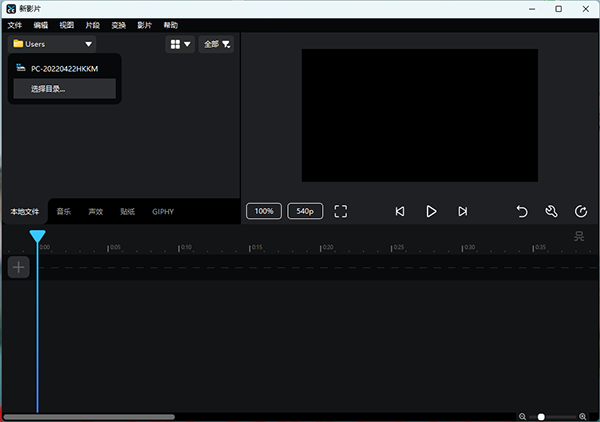Viewport: 600px width, 422px height.
Task: Choose the 选择目录... option
Action: click(x=64, y=89)
